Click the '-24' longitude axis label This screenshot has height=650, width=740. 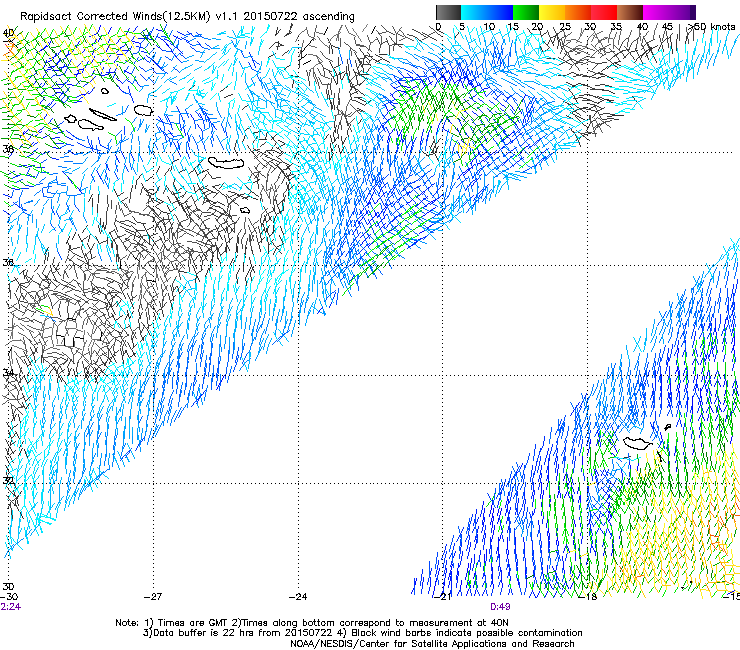pyautogui.click(x=298, y=596)
